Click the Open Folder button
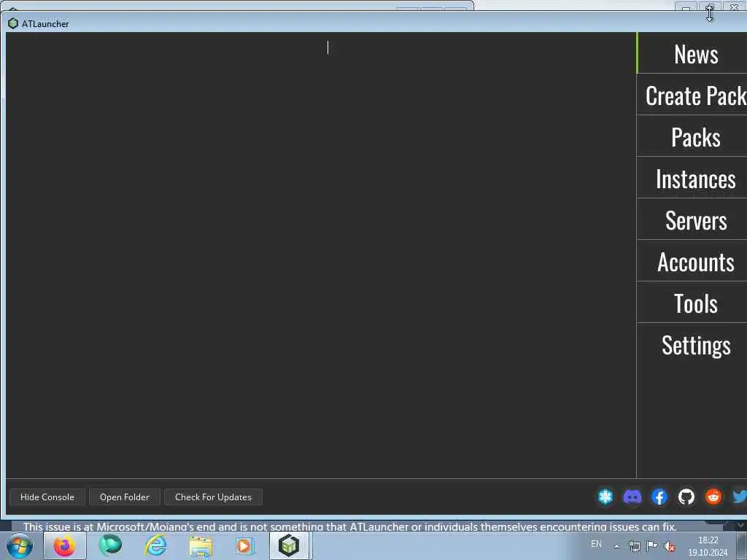Viewport: 747px width, 560px height. (x=124, y=497)
